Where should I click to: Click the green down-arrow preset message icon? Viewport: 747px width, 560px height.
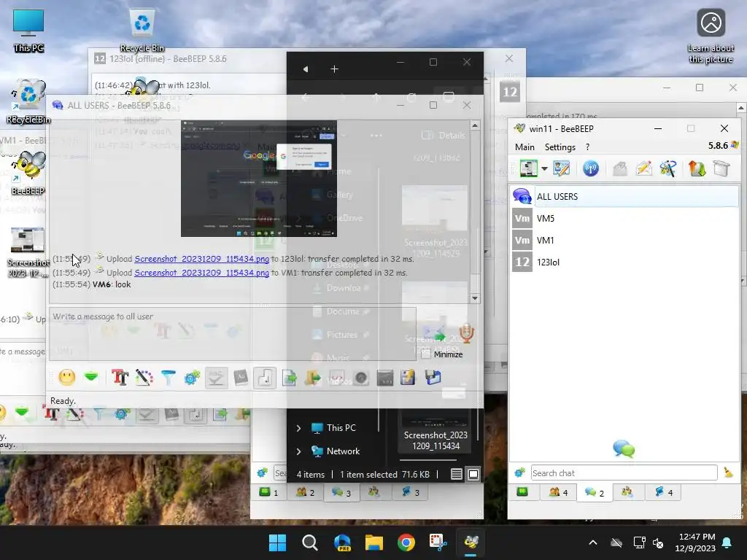tap(91, 378)
